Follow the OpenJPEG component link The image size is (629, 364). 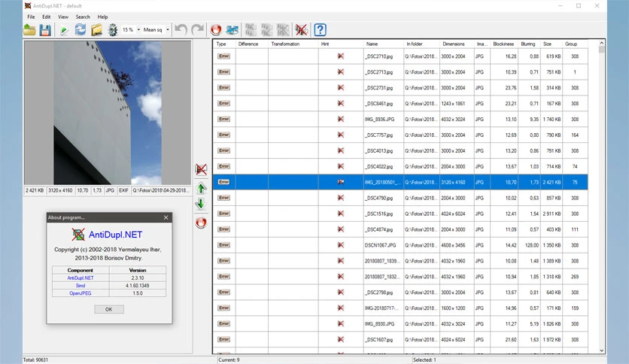81,293
